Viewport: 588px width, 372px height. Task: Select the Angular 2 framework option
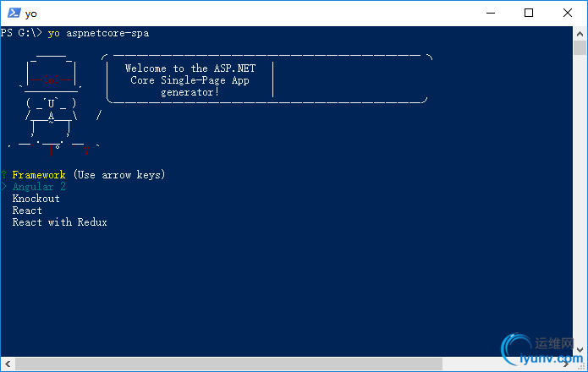39,187
